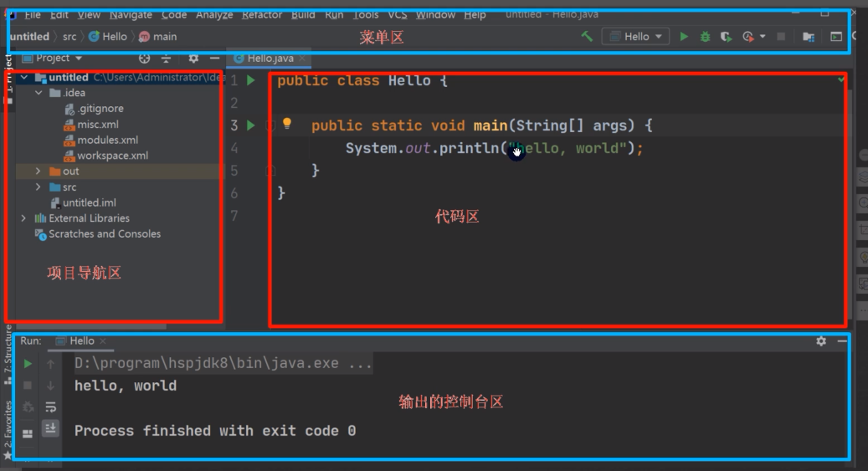Click the Build project hammer icon
The height and width of the screenshot is (471, 868).
[x=587, y=37]
